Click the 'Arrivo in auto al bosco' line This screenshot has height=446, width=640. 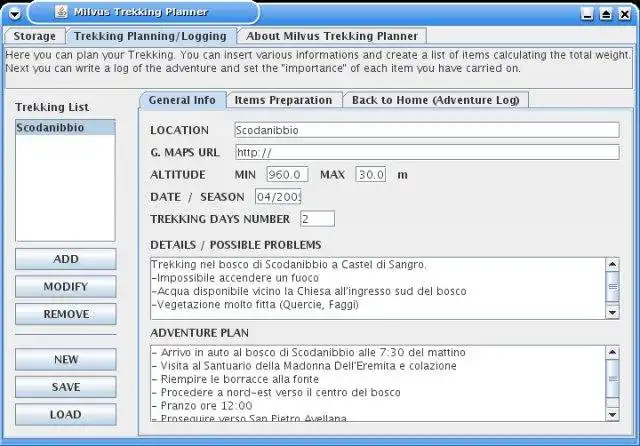[x=309, y=352]
